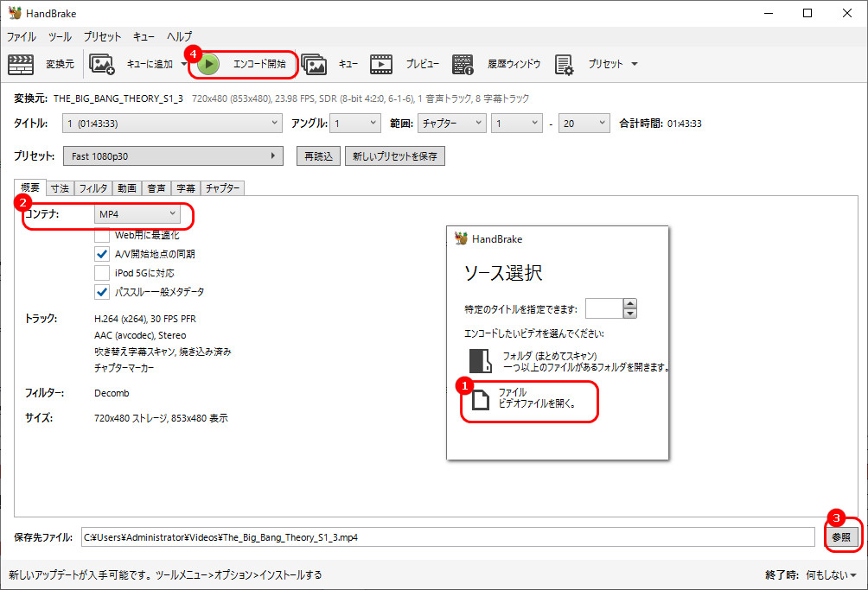Open the ツール menu
868x590 pixels.
coord(60,36)
